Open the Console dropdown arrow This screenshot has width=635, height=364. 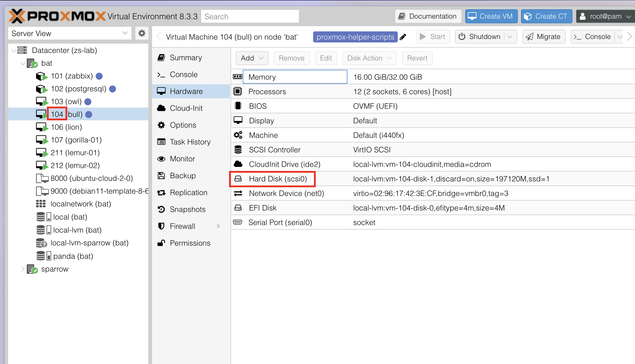click(619, 37)
